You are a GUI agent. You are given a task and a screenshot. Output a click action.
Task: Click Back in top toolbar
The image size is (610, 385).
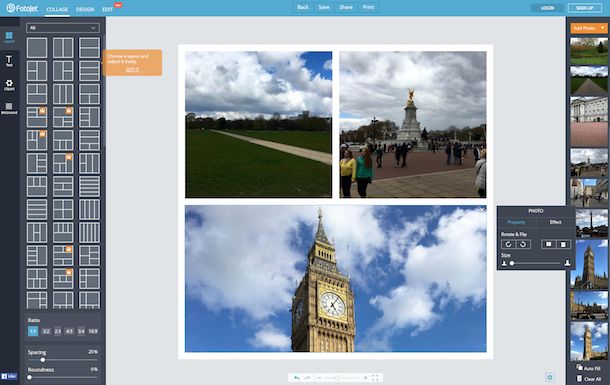click(x=303, y=7)
